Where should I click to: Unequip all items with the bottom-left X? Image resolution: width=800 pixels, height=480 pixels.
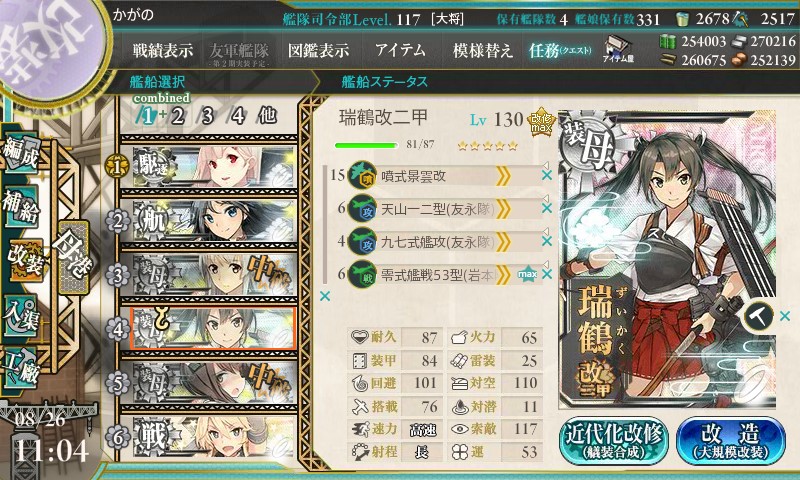[324, 296]
